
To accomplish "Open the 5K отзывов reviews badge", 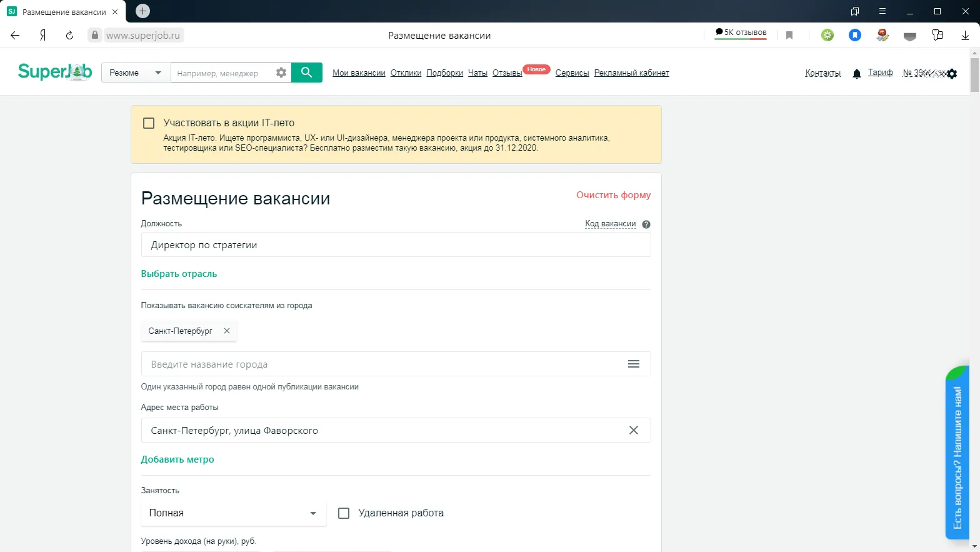I will [x=741, y=33].
